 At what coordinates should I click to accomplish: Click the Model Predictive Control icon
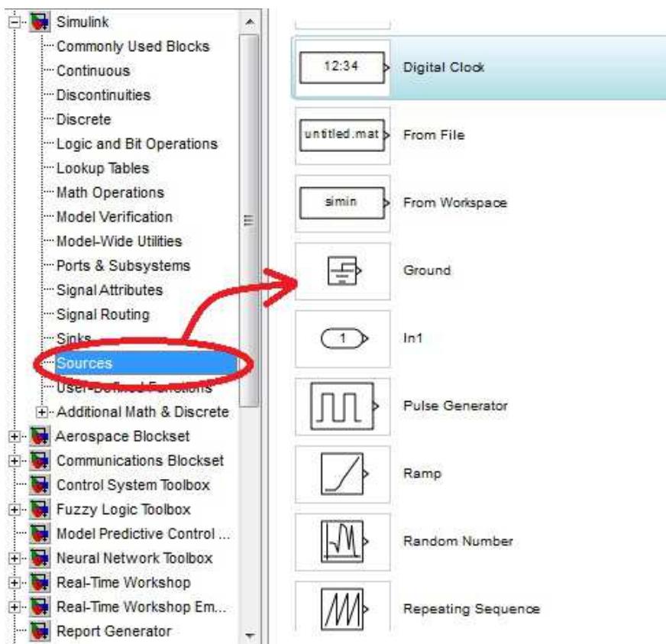[40, 534]
